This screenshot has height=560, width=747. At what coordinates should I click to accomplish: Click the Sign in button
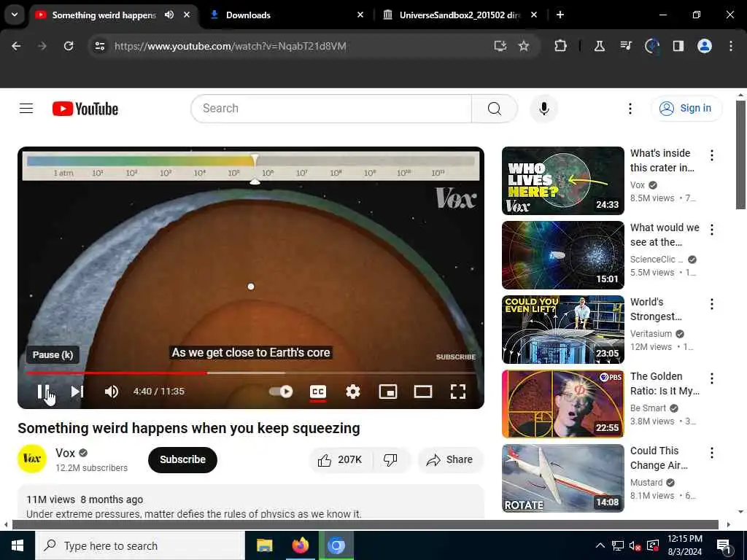(686, 109)
